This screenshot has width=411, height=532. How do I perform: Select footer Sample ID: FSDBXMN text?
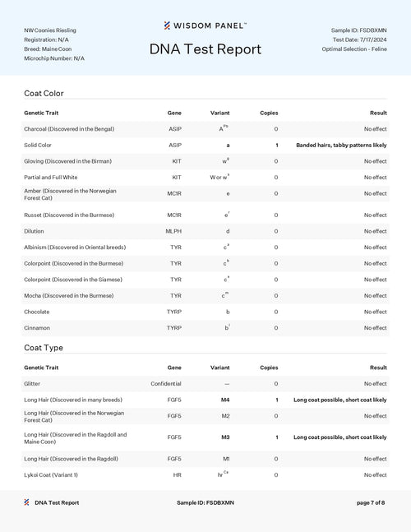[205, 503]
